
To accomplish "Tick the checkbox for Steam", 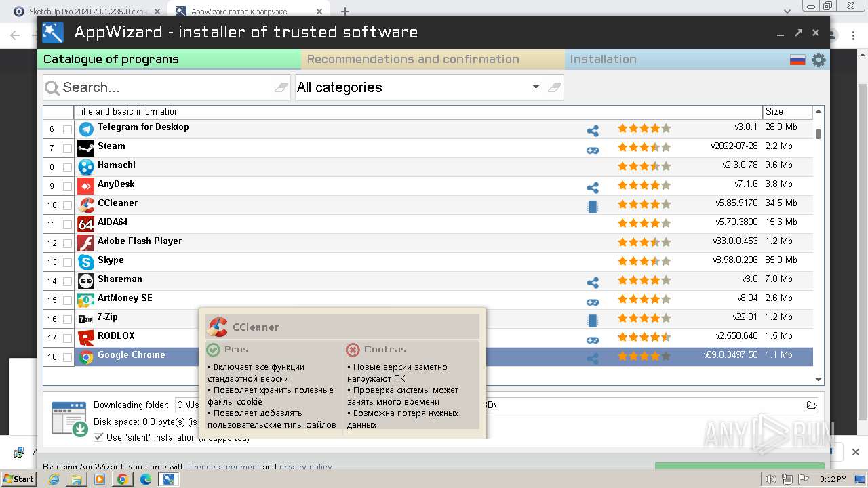I will coord(67,148).
